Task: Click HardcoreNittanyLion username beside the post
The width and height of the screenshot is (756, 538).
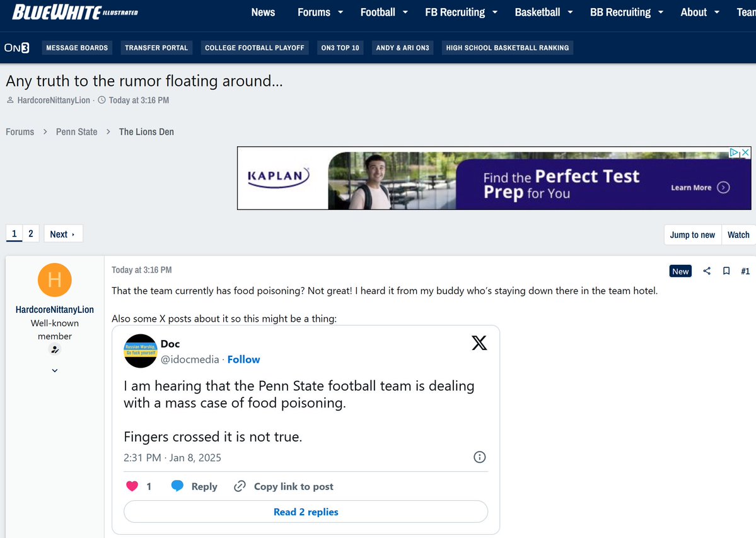Action: (54, 310)
